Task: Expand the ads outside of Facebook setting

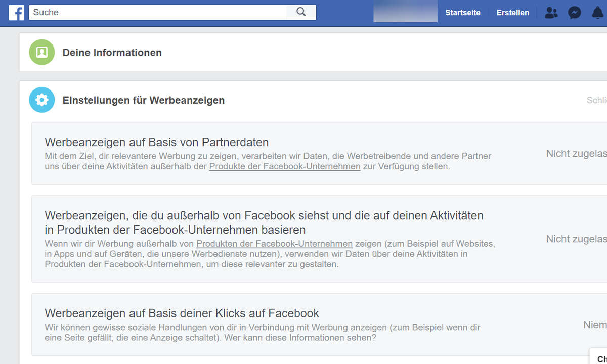Action: pos(319,239)
